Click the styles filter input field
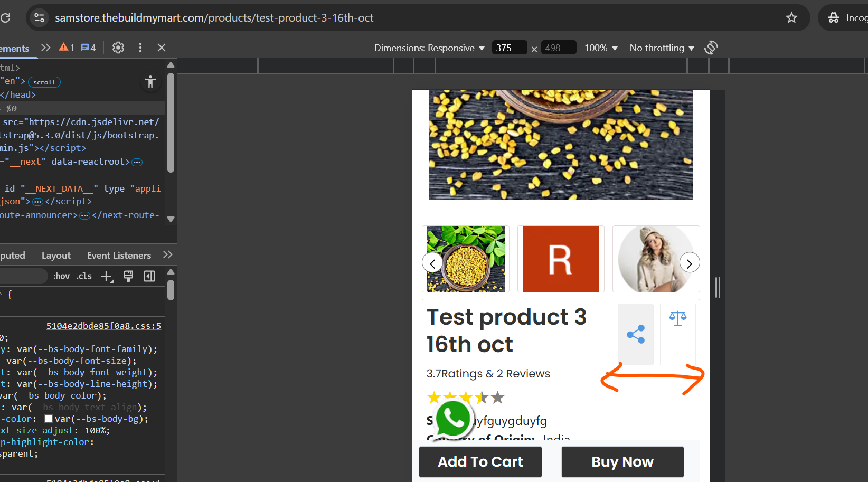This screenshot has width=868, height=482. [x=23, y=276]
